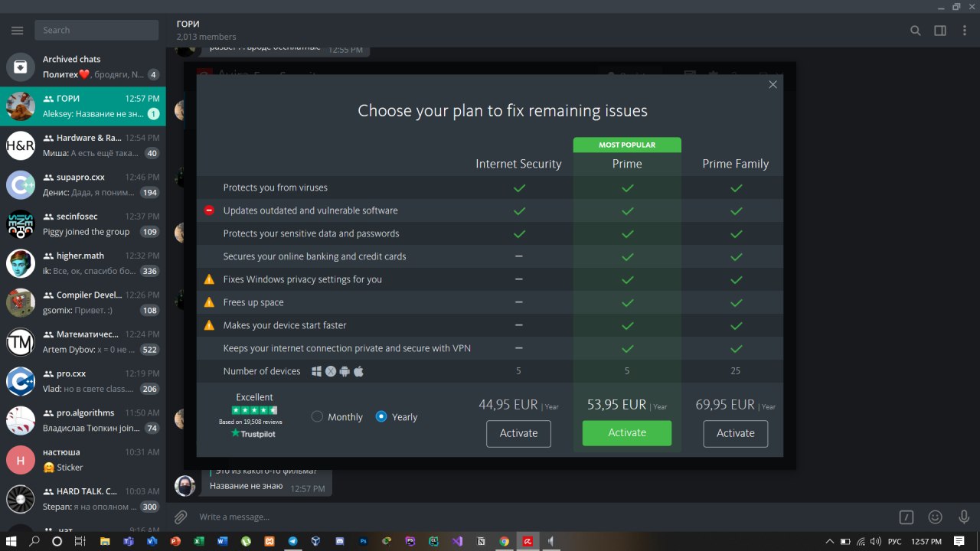Open Photoshop from the taskbar
This screenshot has height=551, width=980.
[363, 541]
